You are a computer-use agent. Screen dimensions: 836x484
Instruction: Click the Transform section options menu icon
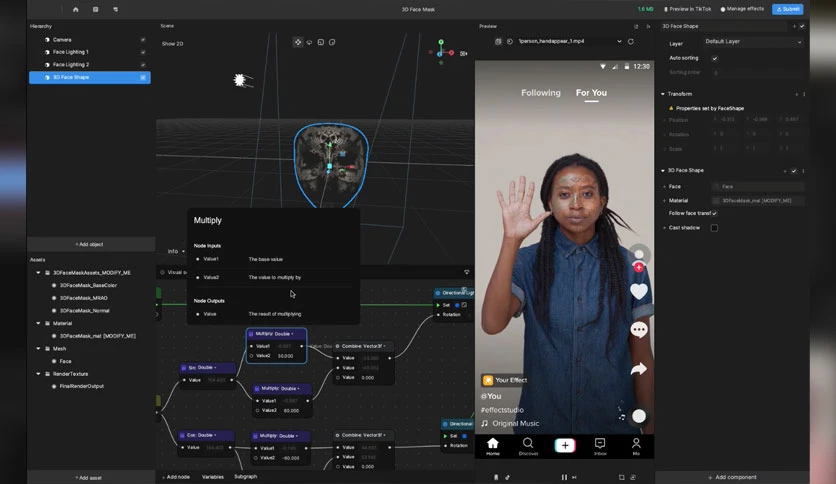tap(804, 94)
